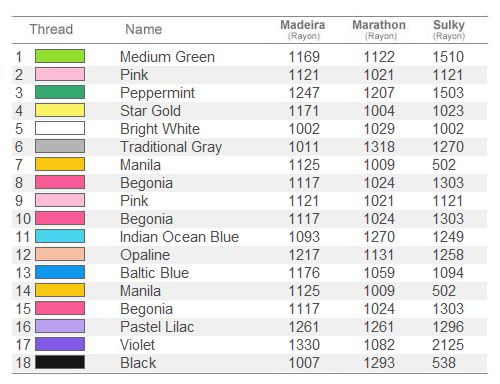Click Sulky code 538 for Black

[444, 363]
